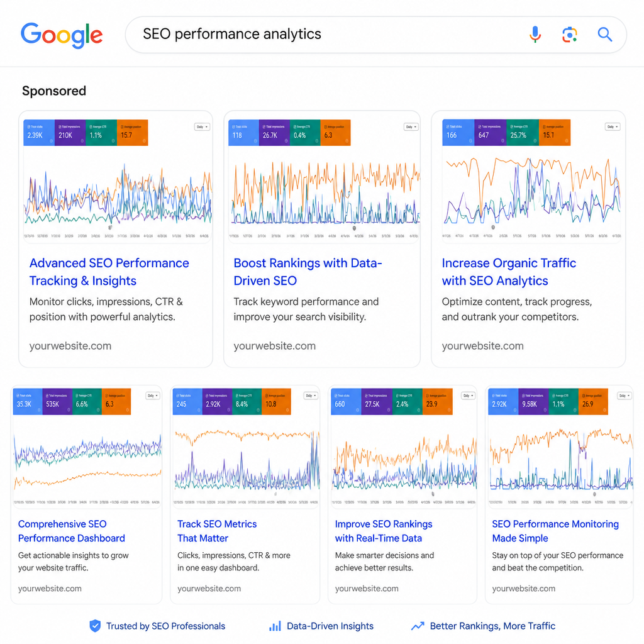Toggle the 25.7% average CTR metric tile

tap(522, 133)
